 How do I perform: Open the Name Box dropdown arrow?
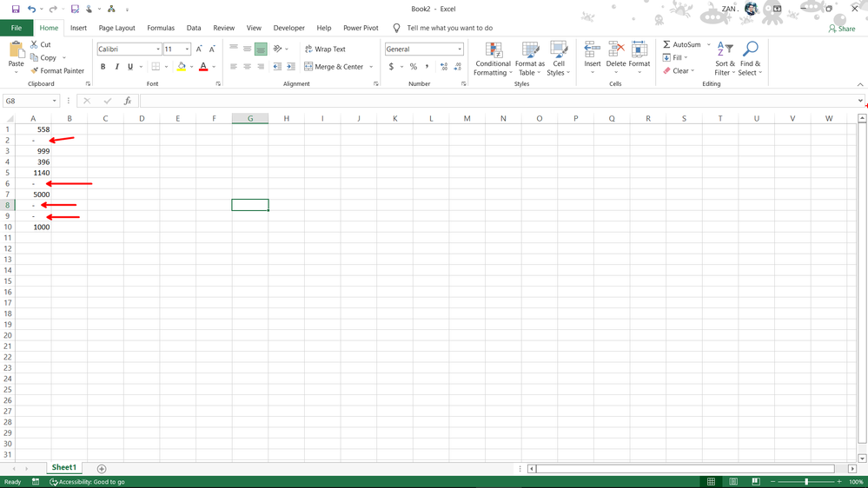(54, 101)
